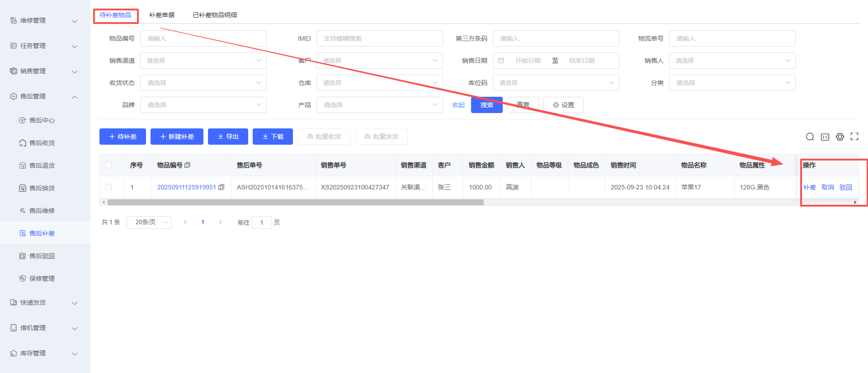Toggle fullscreen view icon above the table
This screenshot has height=373, width=868.
pos(854,137)
